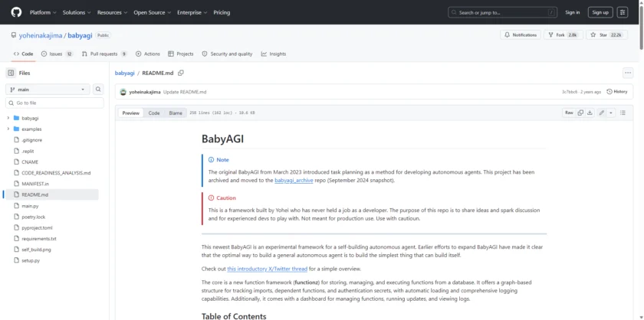The width and height of the screenshot is (644, 320).
Task: Search files magnifier button in sidebar
Action: point(98,89)
